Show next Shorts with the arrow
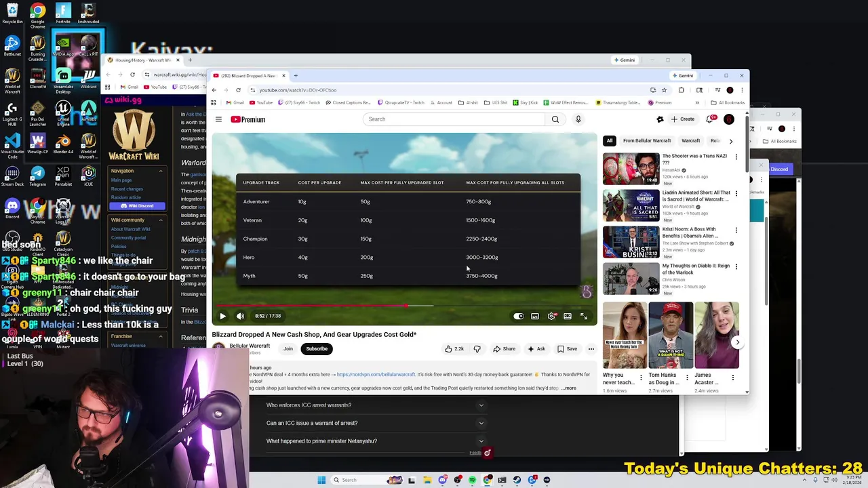The width and height of the screenshot is (868, 488). [738, 342]
